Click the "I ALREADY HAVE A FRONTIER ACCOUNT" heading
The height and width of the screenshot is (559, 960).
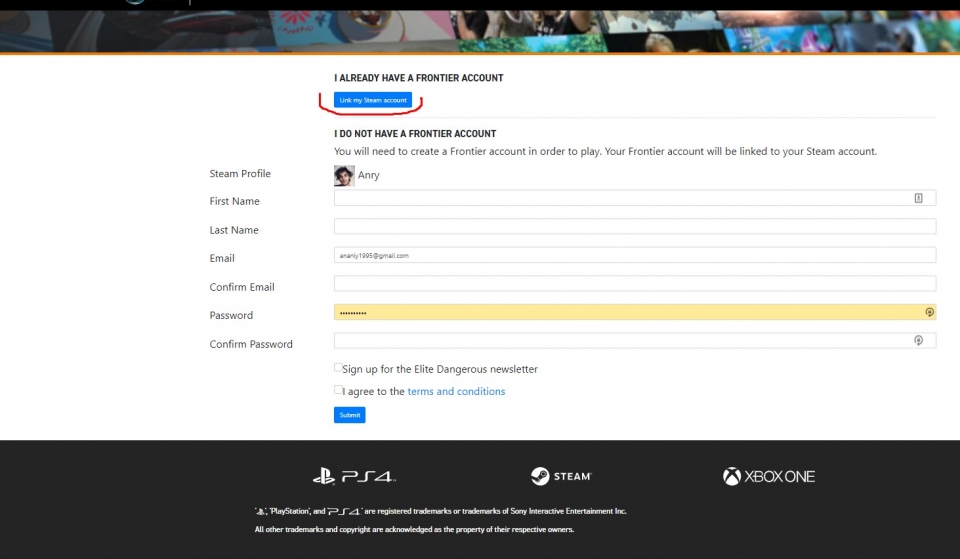(419, 78)
